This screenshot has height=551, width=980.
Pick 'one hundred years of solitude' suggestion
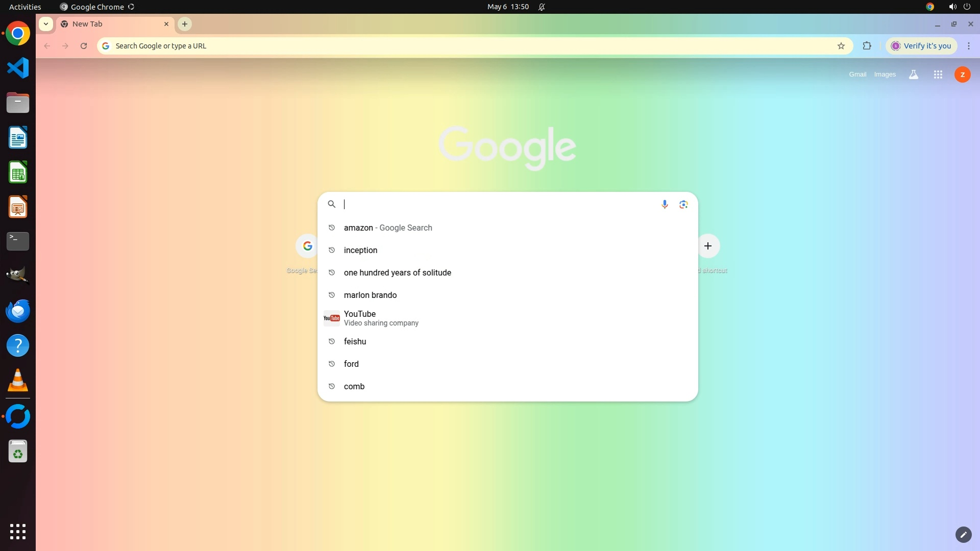tap(397, 272)
